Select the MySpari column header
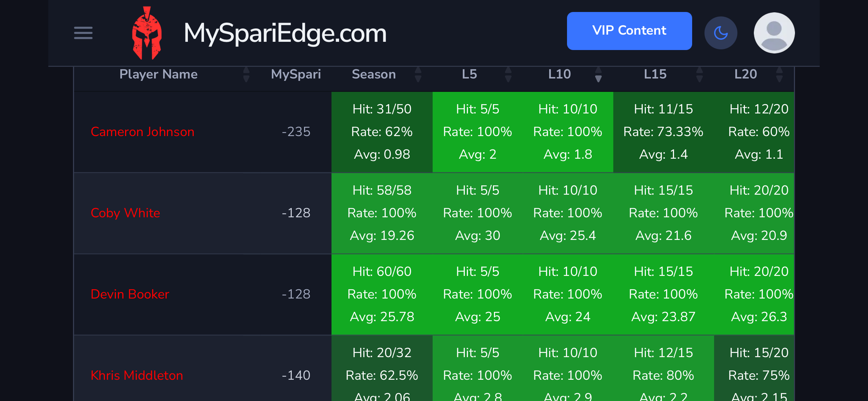 click(x=296, y=74)
